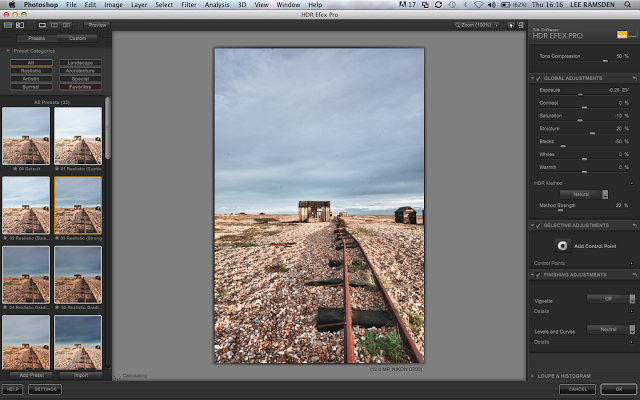Click the volume icon in menu bar
This screenshot has height=400, width=640.
pyautogui.click(x=492, y=4)
